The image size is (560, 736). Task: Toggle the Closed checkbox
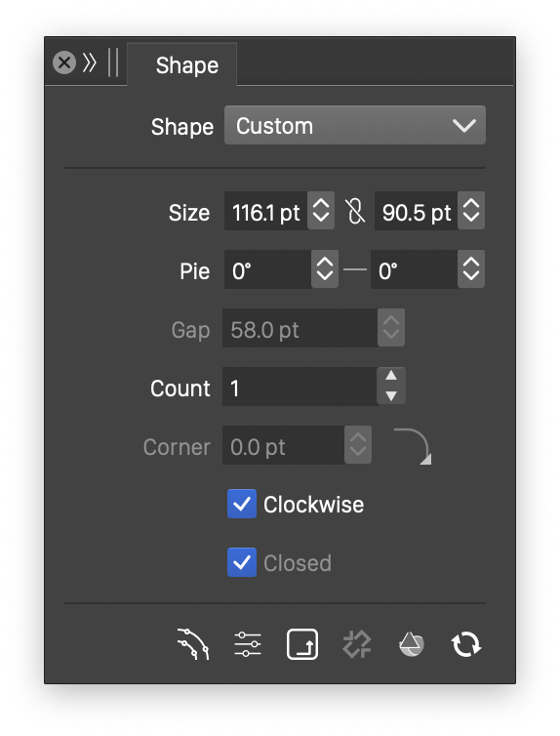tap(242, 562)
